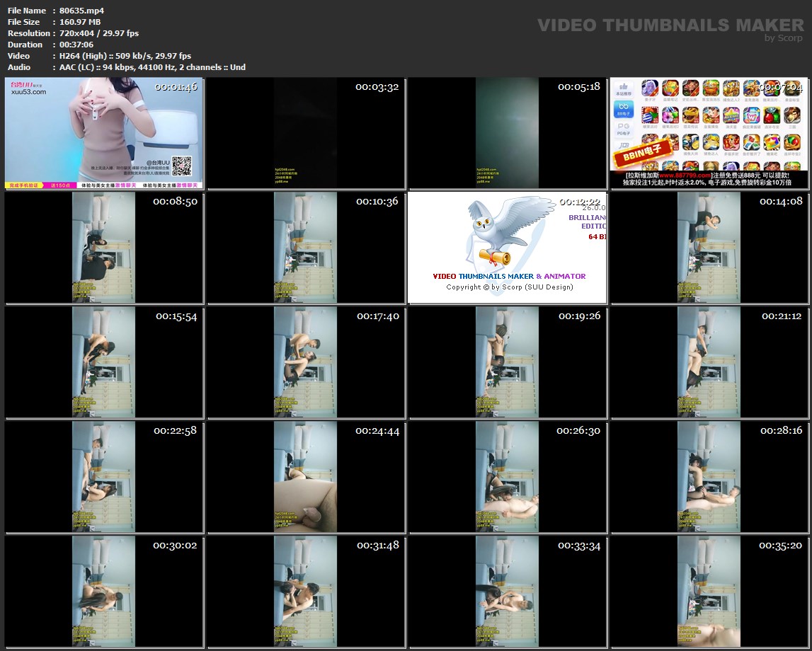The image size is (812, 651).
Task: Select the File Name value 80635.mp4
Action: [82, 11]
